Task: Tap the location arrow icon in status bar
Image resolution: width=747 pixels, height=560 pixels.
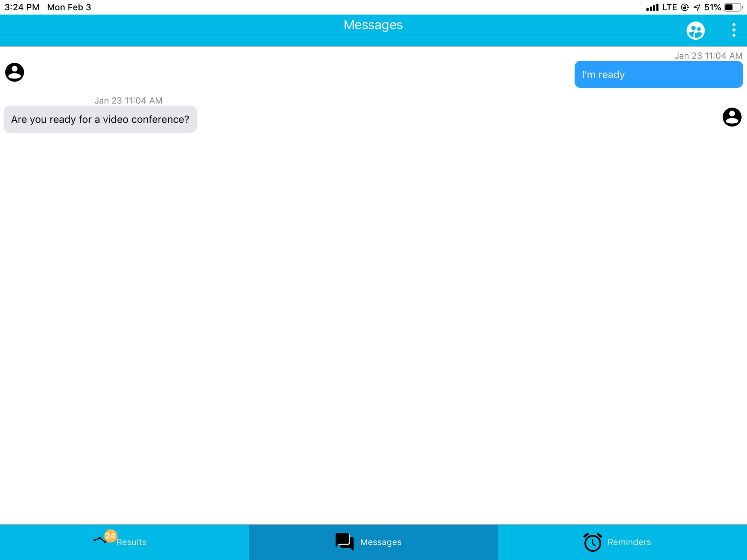Action: click(x=697, y=7)
